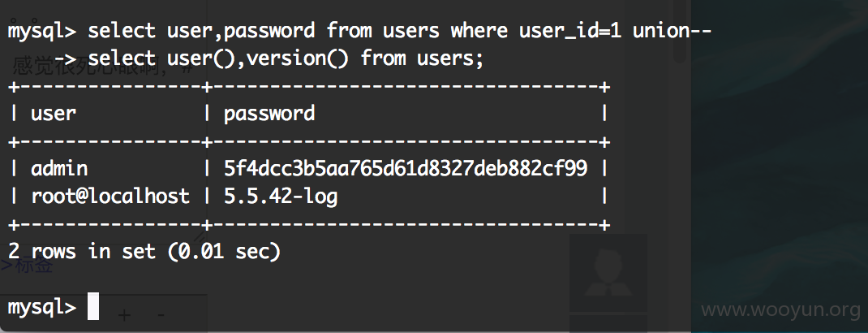This screenshot has height=333, width=868.
Task: Click the first mysql> prompt at top
Action: [x=42, y=32]
